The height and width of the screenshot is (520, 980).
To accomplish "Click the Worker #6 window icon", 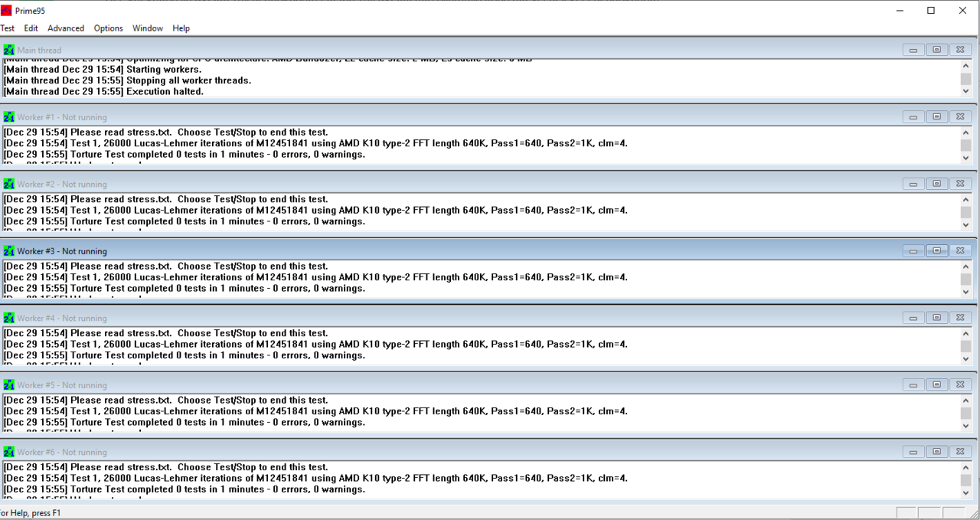I will pyautogui.click(x=8, y=452).
